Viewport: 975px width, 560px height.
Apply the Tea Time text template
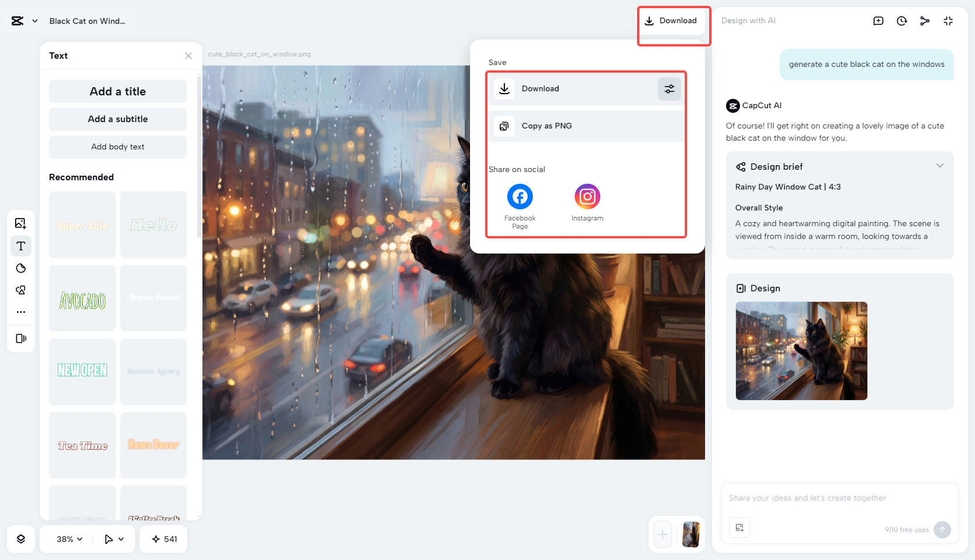coord(82,445)
